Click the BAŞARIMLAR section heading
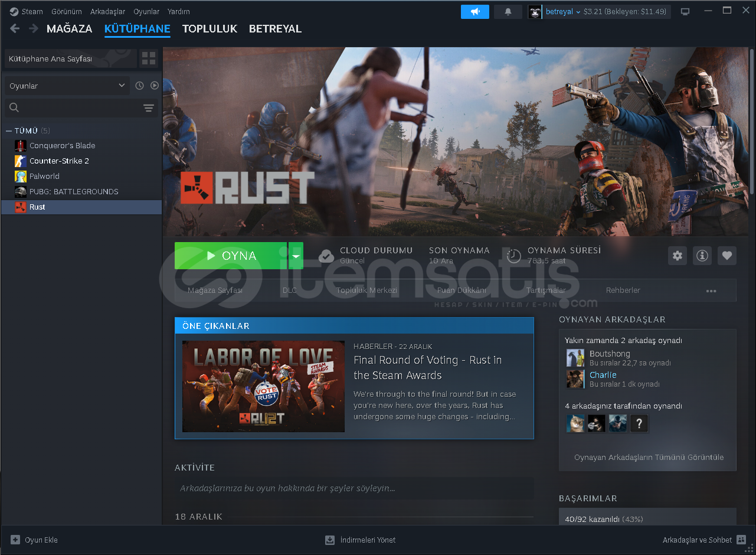This screenshot has width=756, height=555. (588, 498)
